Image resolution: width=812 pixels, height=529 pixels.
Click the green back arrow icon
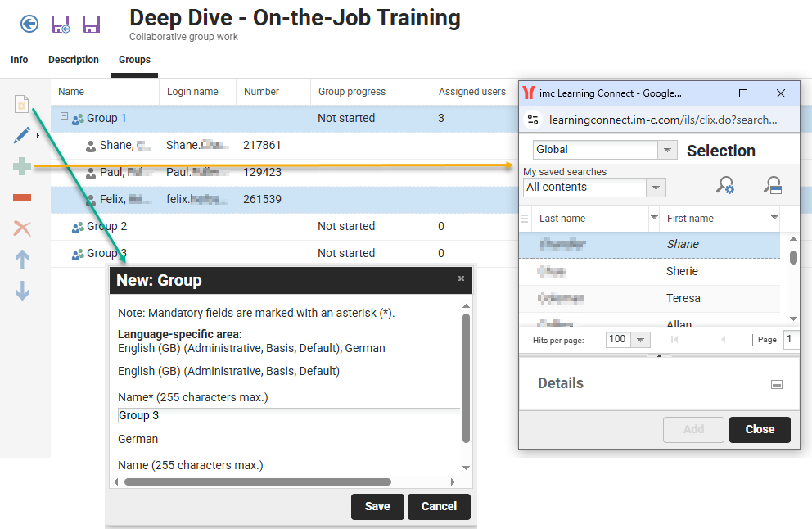(x=29, y=24)
